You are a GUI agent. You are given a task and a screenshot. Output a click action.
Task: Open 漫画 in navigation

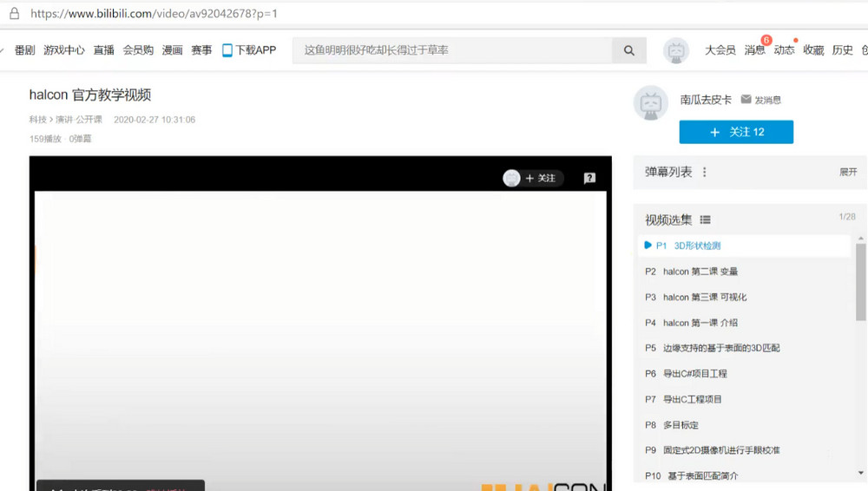coord(172,50)
